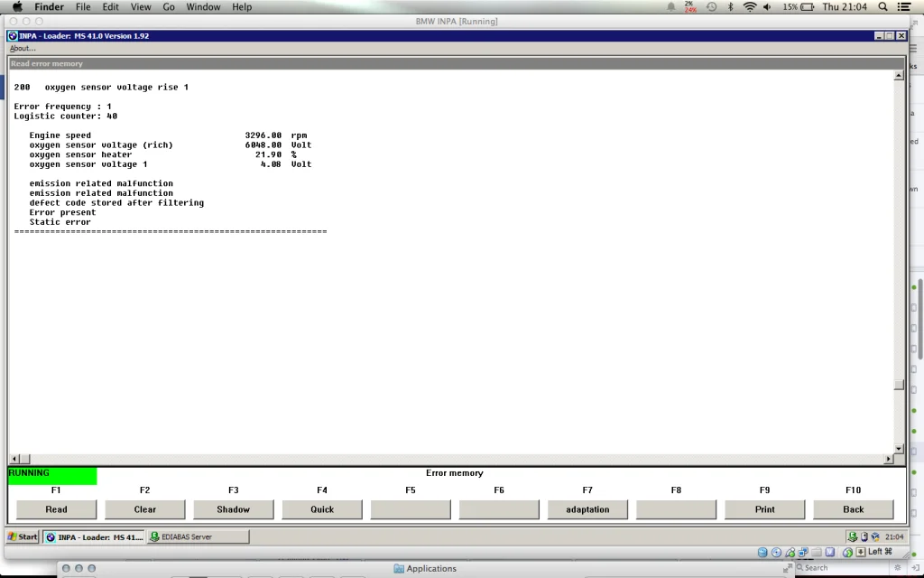Open the Finder menu
The width and height of the screenshot is (924, 578).
point(49,7)
